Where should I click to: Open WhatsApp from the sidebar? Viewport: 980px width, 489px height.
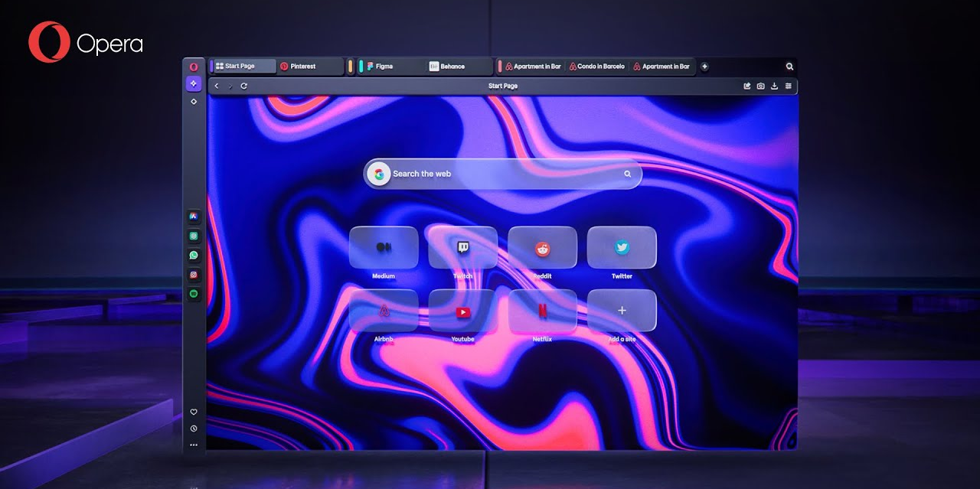[x=194, y=254]
